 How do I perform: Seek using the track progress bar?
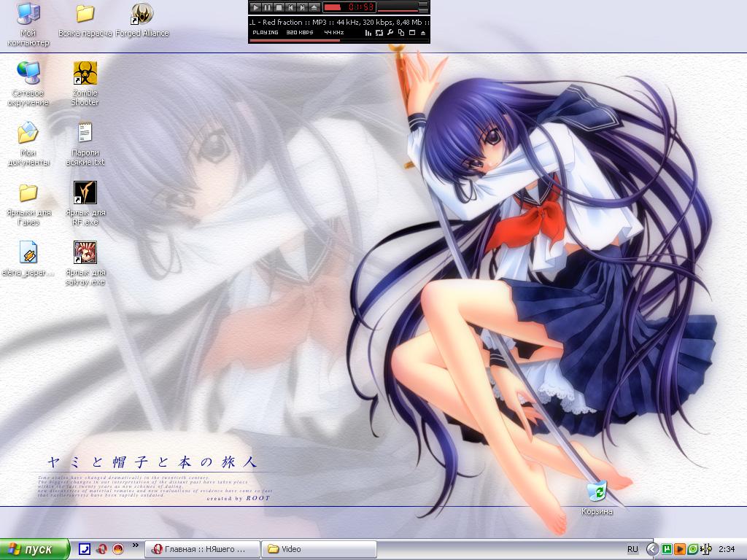[338, 41]
